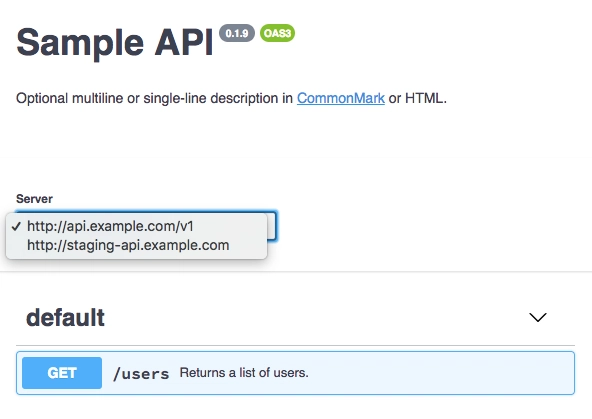592x419 pixels.
Task: Click the default tag heading
Action: click(65, 317)
